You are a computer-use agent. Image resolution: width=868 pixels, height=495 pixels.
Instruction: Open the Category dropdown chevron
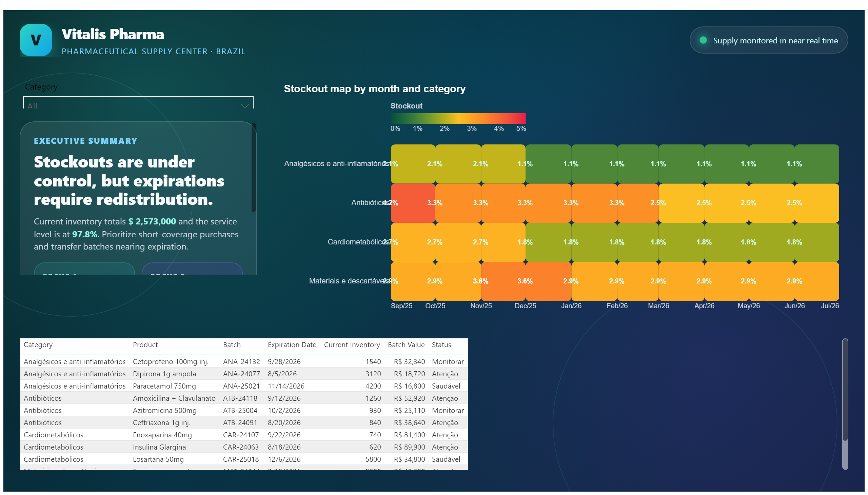pyautogui.click(x=245, y=106)
